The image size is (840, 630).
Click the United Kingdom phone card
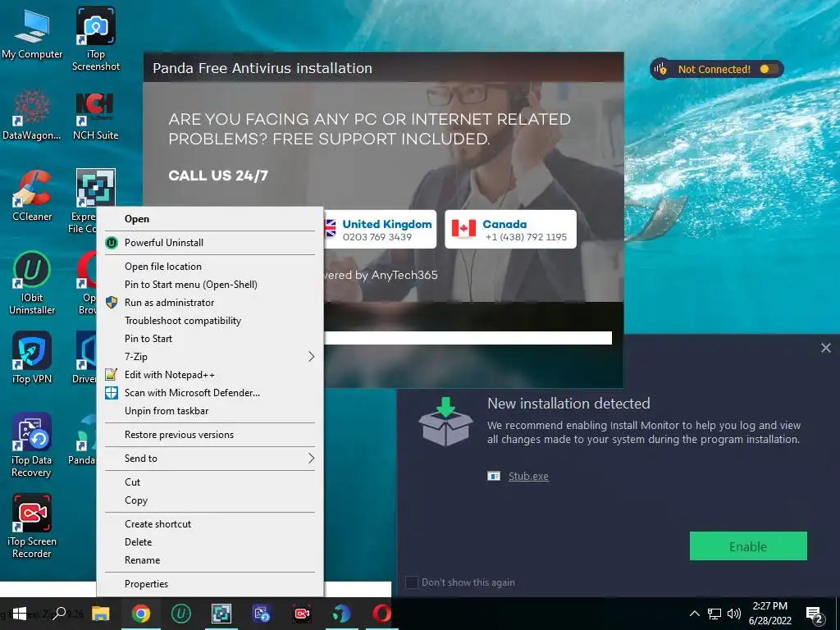pos(380,230)
